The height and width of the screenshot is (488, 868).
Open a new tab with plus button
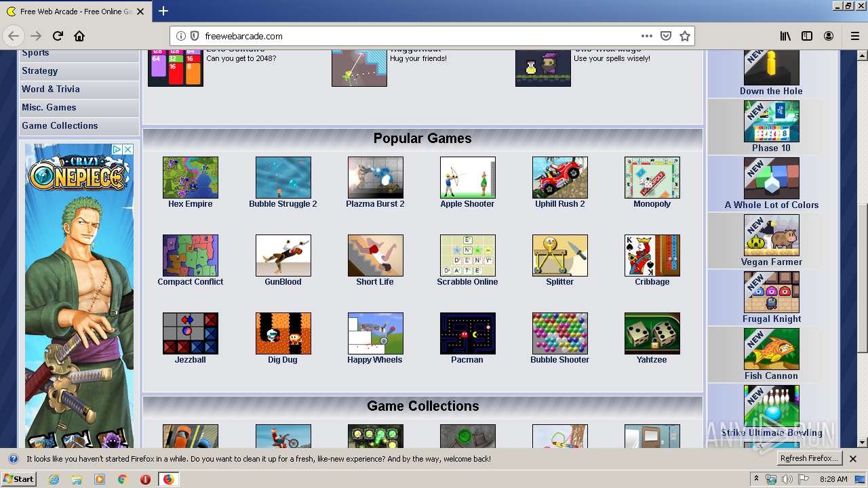(x=163, y=11)
